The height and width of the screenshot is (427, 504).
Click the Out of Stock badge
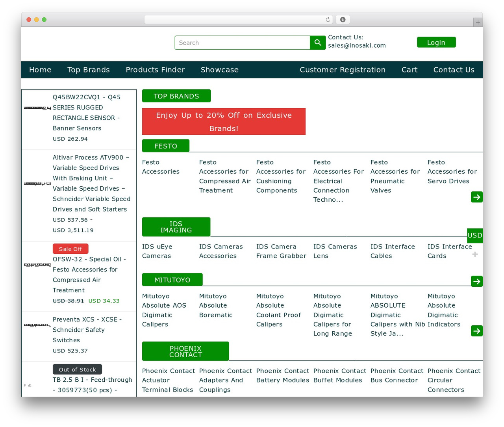(x=77, y=369)
